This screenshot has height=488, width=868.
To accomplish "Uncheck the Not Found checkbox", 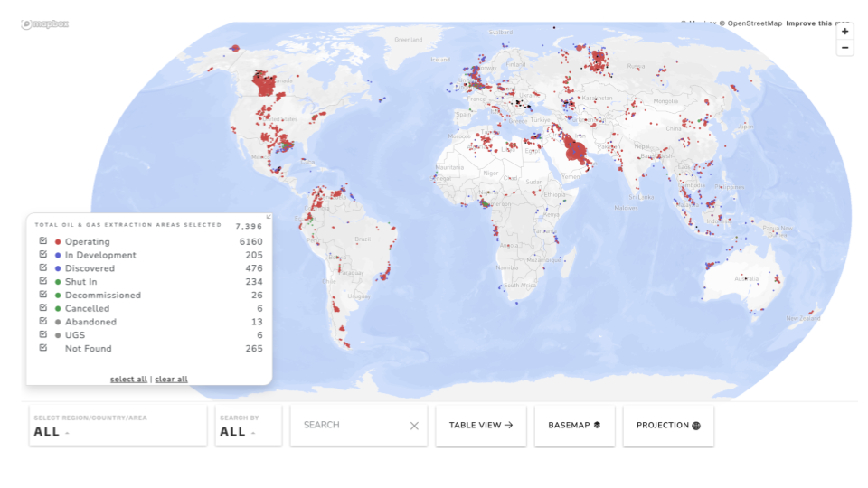I will [43, 348].
